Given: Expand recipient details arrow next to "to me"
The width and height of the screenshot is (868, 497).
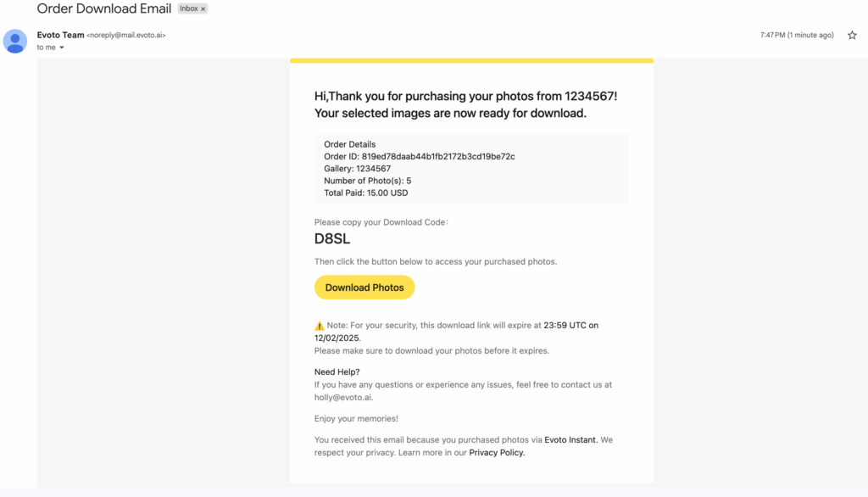Looking at the screenshot, I should click(62, 48).
